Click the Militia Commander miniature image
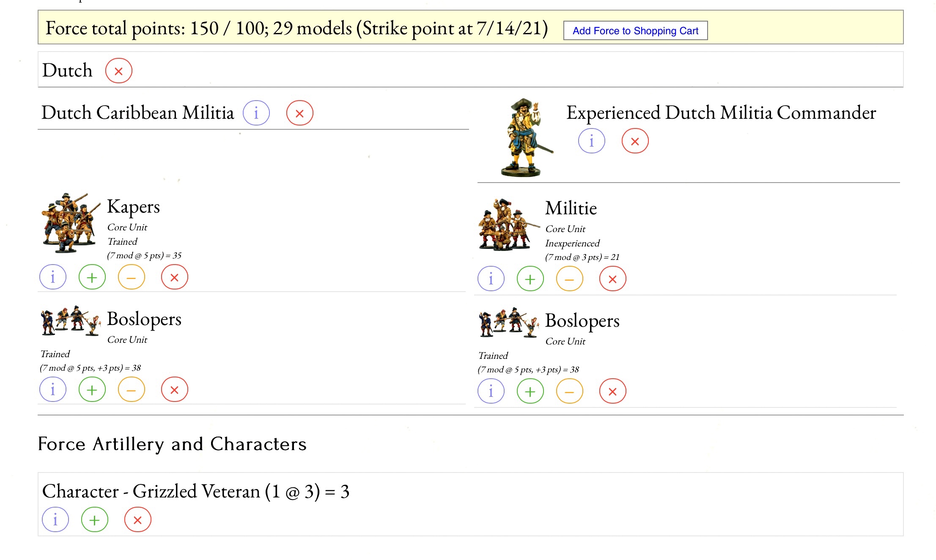 coord(524,137)
